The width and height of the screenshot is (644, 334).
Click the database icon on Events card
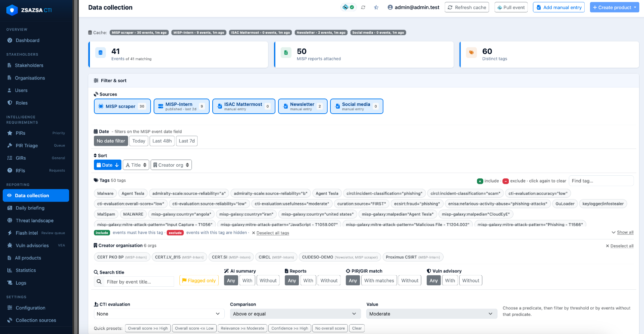pos(100,53)
